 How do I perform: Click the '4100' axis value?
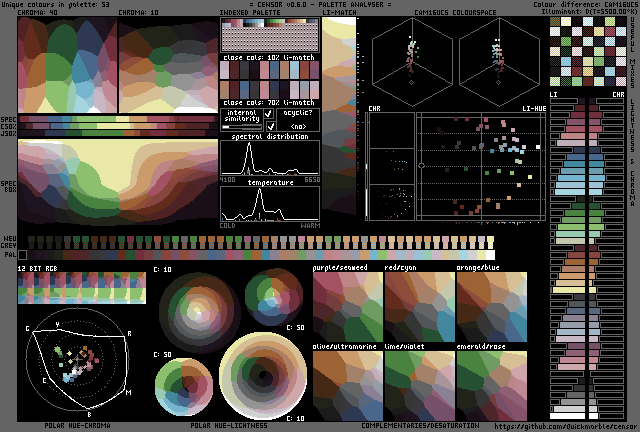(227, 179)
